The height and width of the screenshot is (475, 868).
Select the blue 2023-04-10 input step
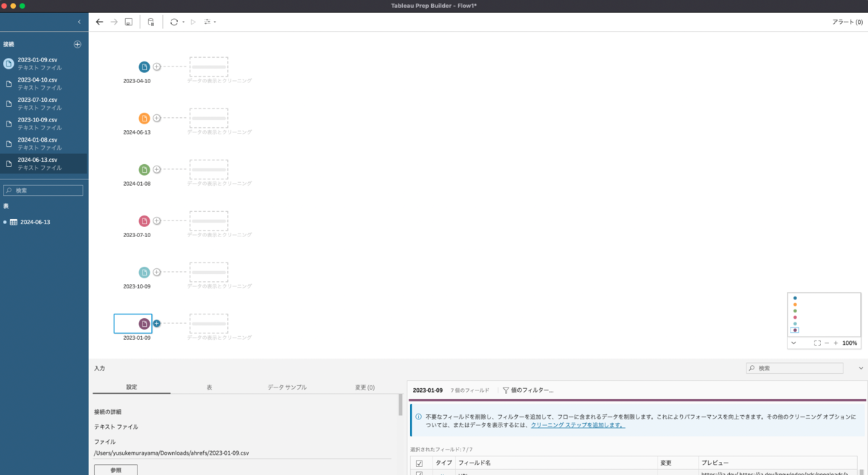coord(144,67)
